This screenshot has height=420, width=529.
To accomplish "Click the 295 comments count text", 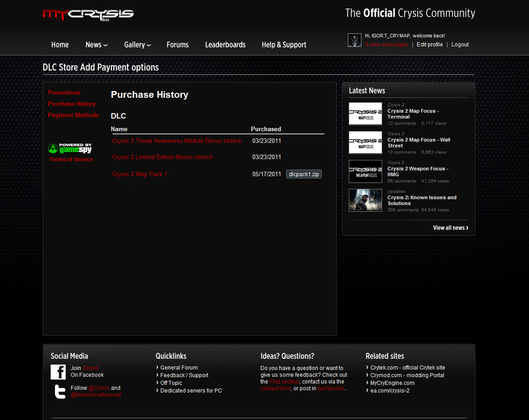I will [x=403, y=210].
